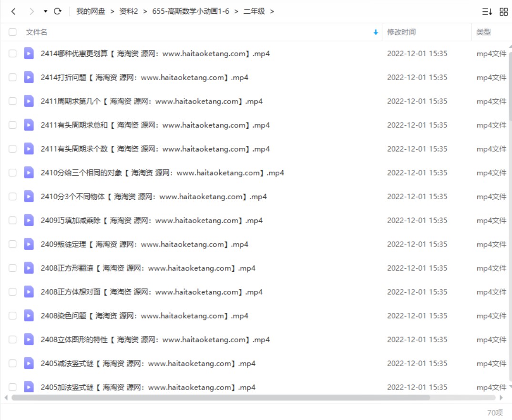Check the box for 2411有头周期求总和

[x=12, y=125]
